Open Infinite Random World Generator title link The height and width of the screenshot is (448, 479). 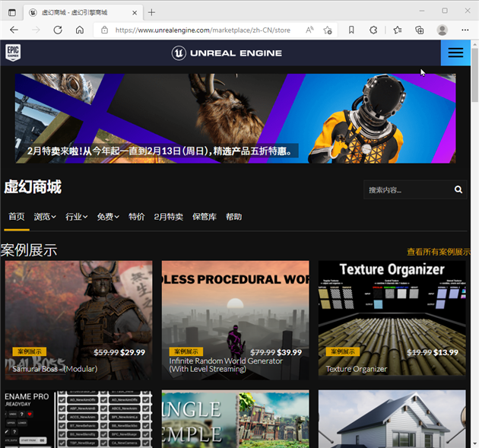226,365
